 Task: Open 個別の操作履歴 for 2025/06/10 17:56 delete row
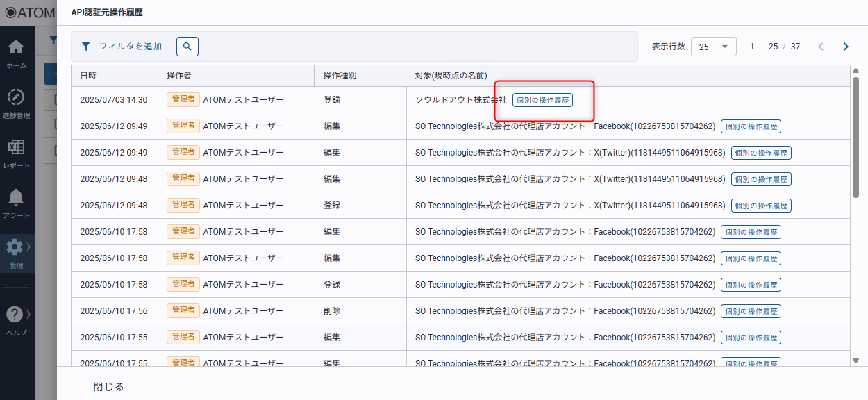coord(751,311)
